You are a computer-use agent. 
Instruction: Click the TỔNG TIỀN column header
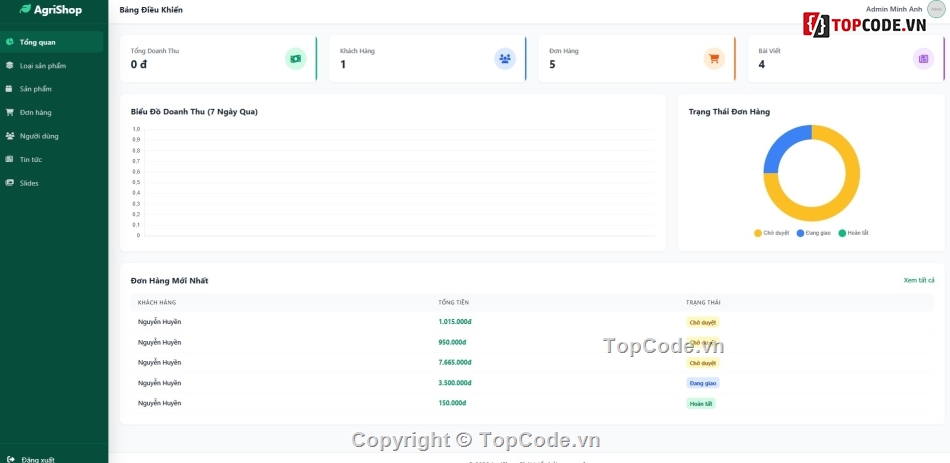click(x=453, y=302)
